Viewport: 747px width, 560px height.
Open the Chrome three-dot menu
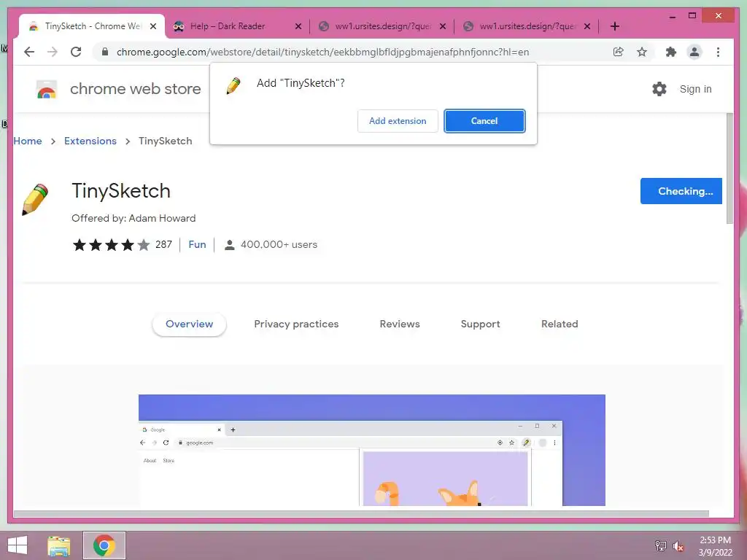click(x=718, y=52)
